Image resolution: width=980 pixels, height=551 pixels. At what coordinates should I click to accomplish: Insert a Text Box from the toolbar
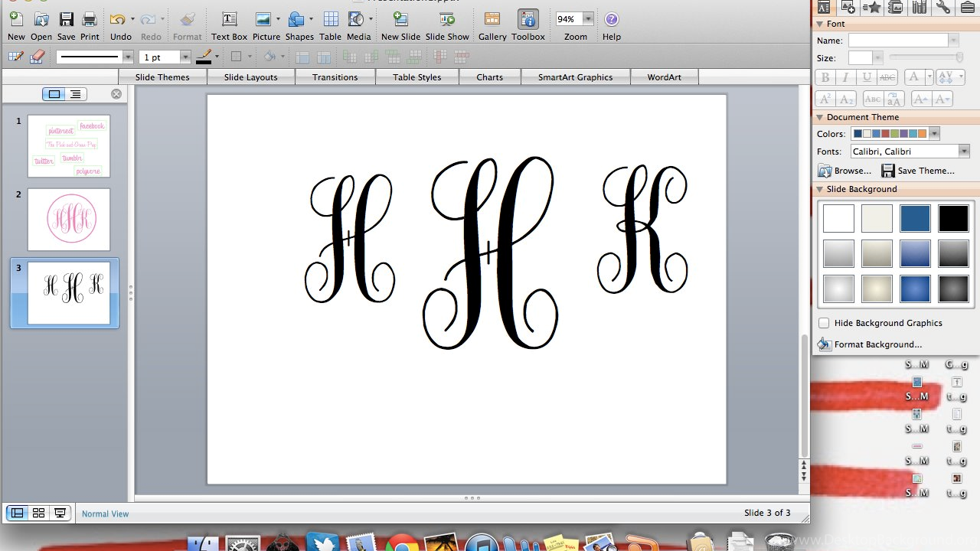(229, 20)
